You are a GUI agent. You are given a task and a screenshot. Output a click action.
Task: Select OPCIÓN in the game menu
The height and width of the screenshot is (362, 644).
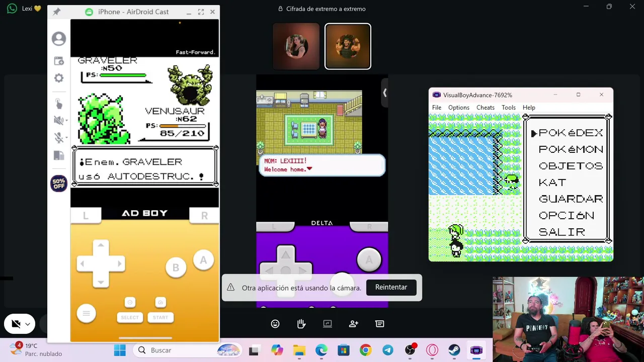pyautogui.click(x=567, y=216)
